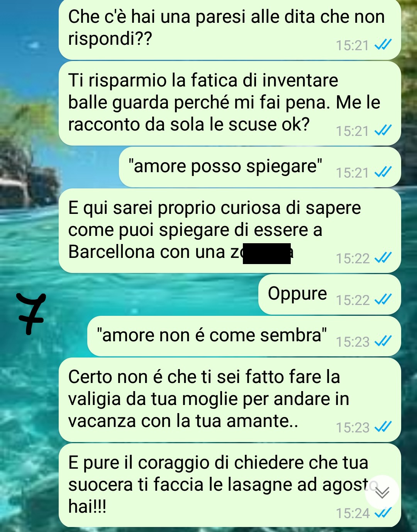Click the read ticks on "amore posso spiegare" message
Image resolution: width=417 pixels, height=532 pixels.
point(383,172)
